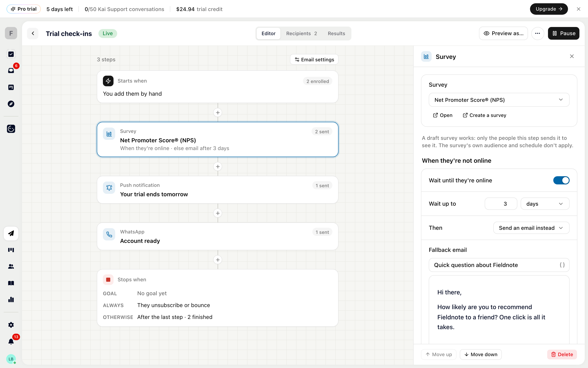The width and height of the screenshot is (588, 368).
Task: Click Create a survey link
Action: click(484, 115)
